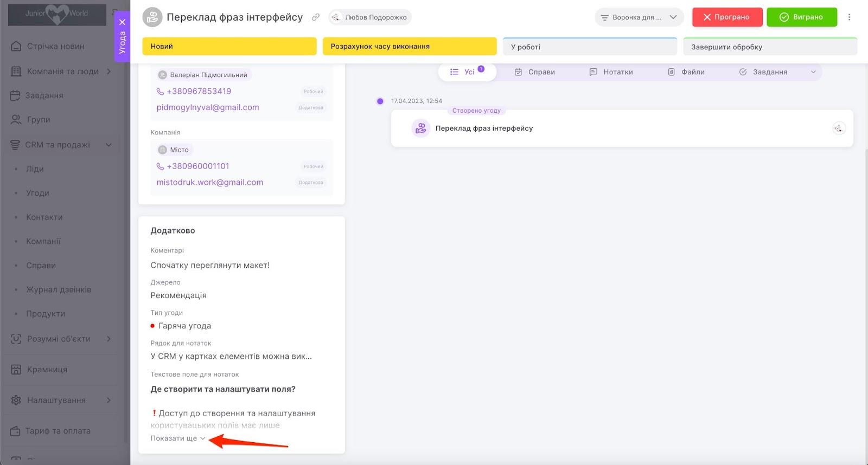868x465 pixels.
Task: Click the Стрічка новин house icon
Action: tap(16, 47)
